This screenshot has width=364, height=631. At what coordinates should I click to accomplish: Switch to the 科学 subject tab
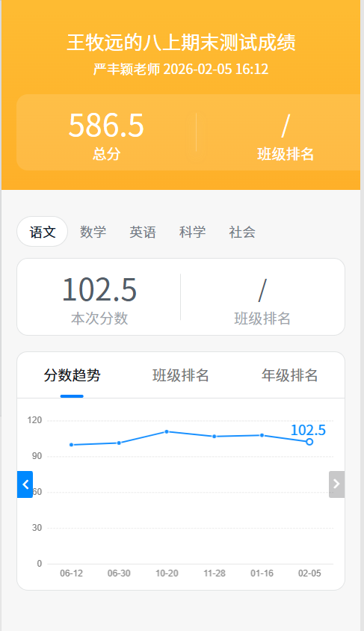(x=192, y=232)
